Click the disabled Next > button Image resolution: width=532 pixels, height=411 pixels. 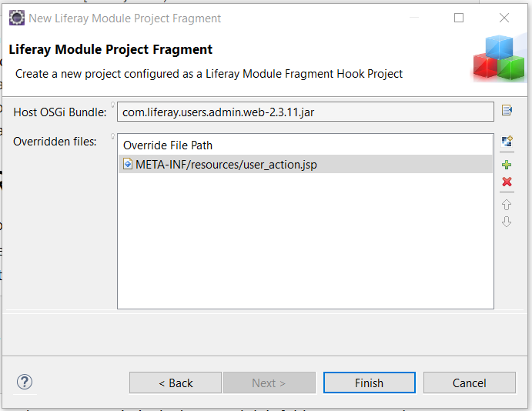(269, 383)
